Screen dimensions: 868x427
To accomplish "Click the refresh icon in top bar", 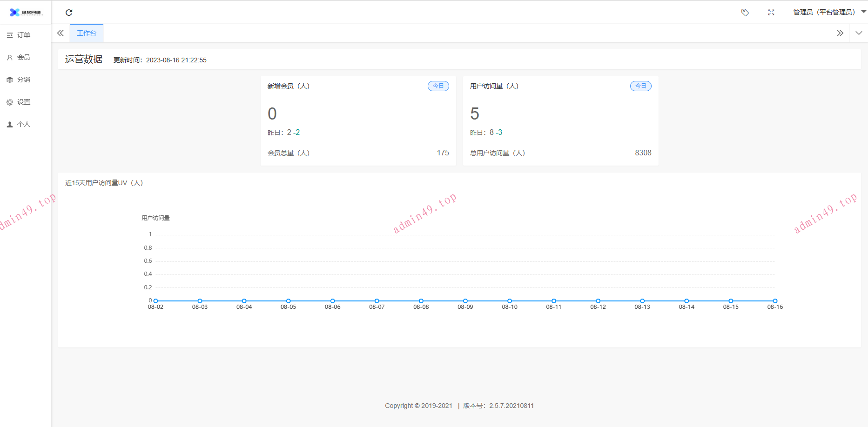I will [x=69, y=13].
